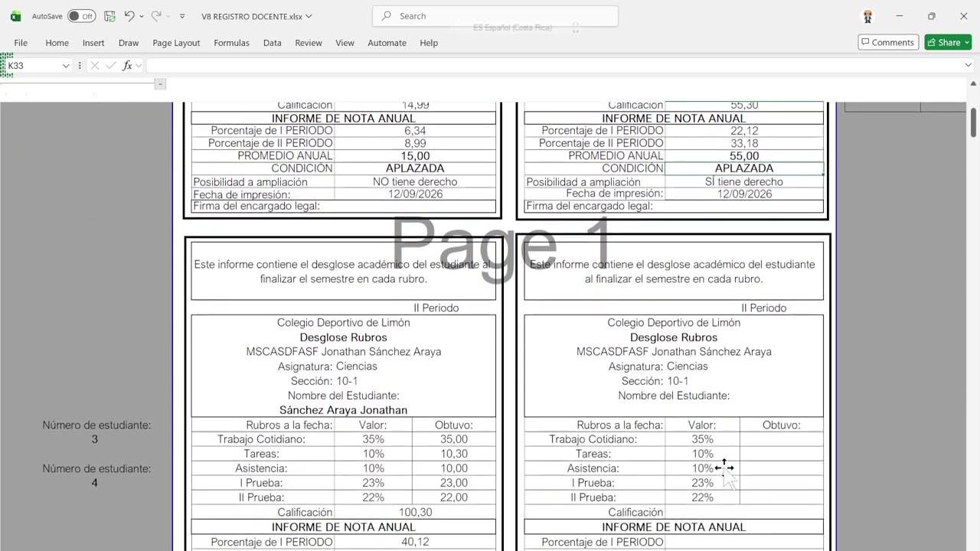
Task: Open the Name Box dropdown arrow
Action: [66, 66]
